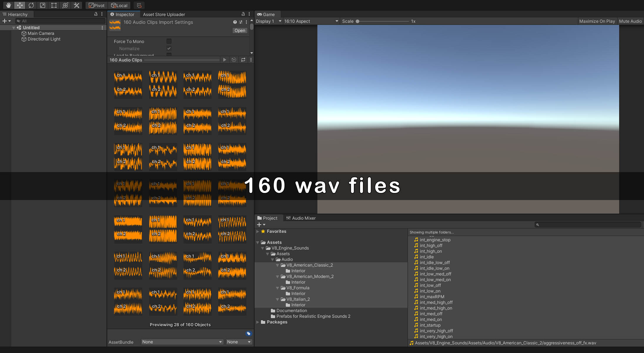Click the asset label tag icon

click(x=249, y=333)
